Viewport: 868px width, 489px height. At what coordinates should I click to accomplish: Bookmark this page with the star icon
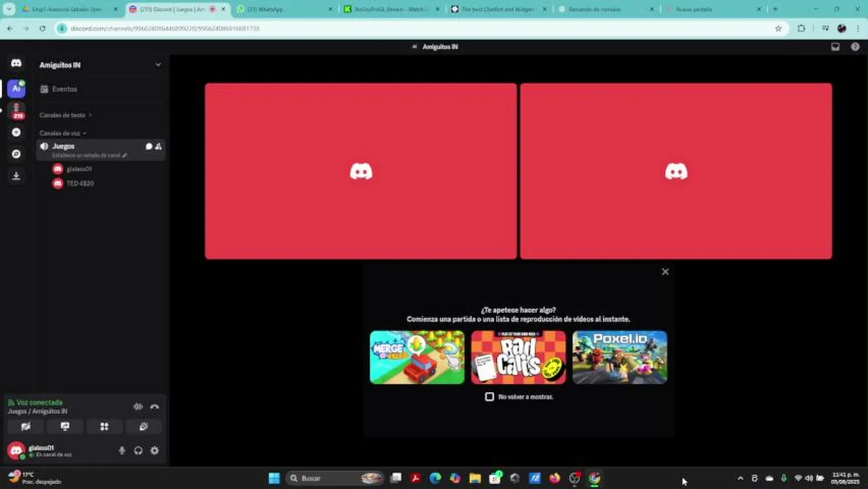(778, 29)
